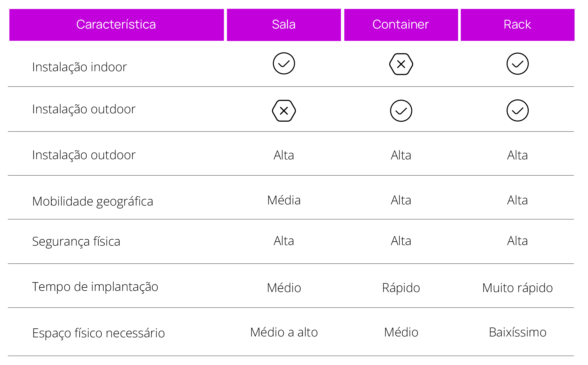The width and height of the screenshot is (588, 365).
Task: Select the Rack column header
Action: [517, 25]
